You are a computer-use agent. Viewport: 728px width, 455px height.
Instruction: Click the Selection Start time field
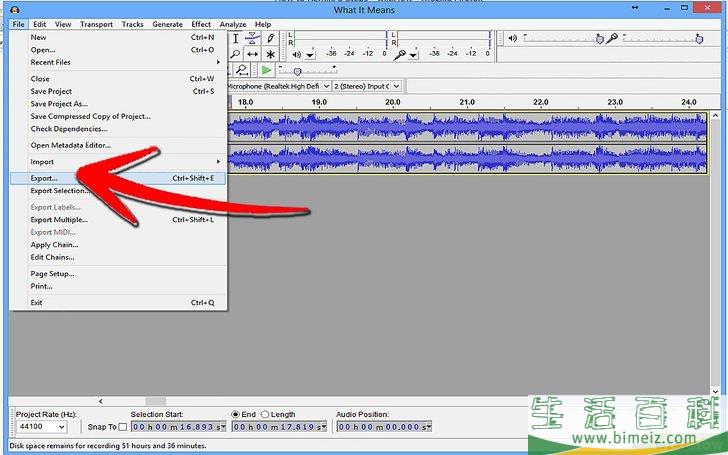[176, 427]
